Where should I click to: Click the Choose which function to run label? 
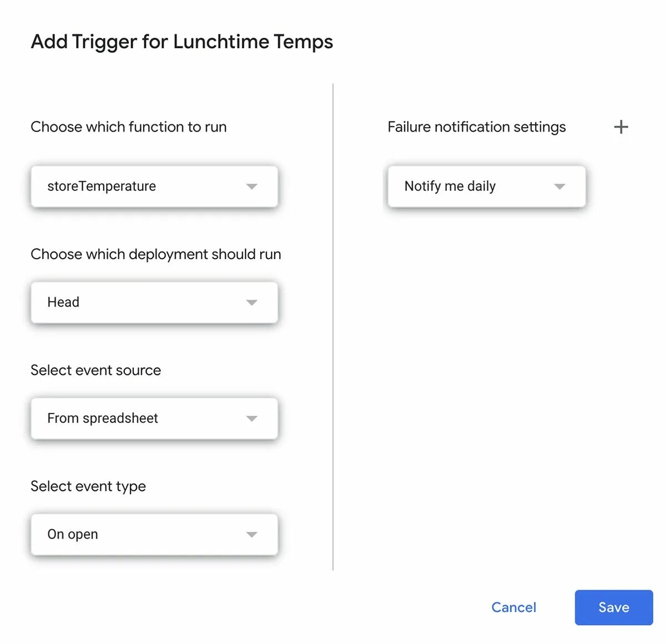(x=128, y=127)
